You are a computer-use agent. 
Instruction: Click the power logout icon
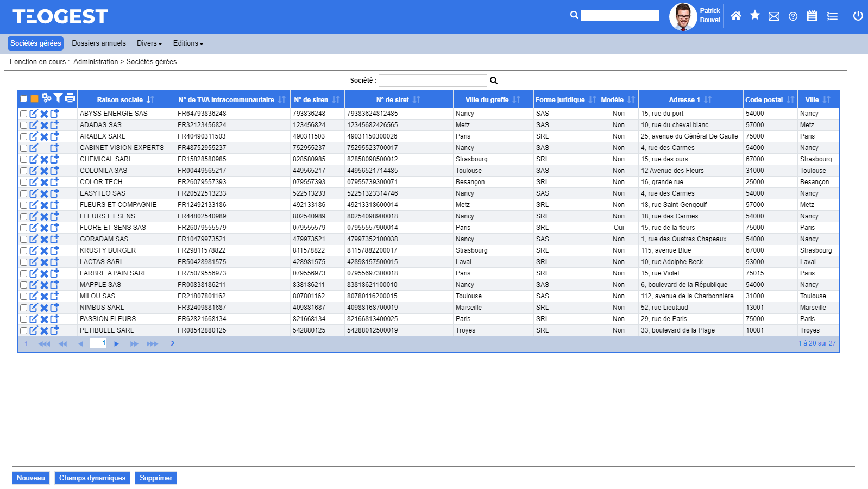(858, 16)
